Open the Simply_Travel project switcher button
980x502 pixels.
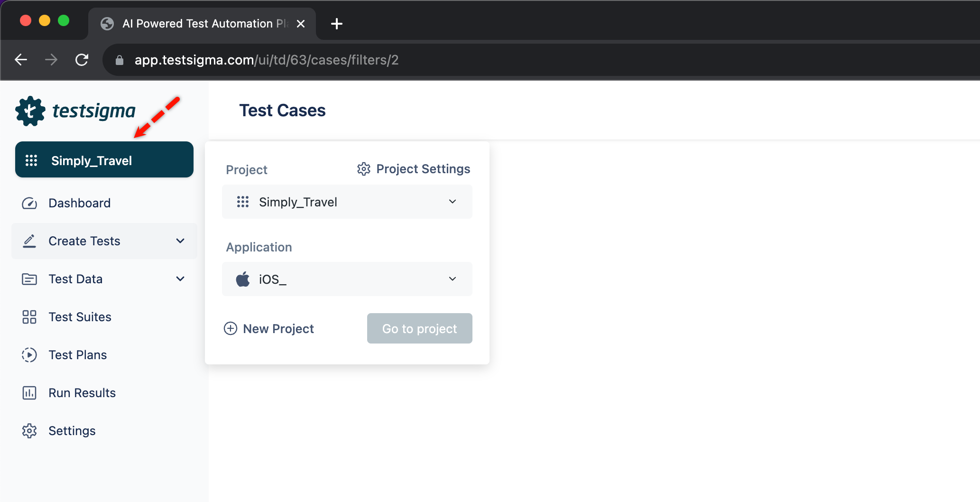[104, 159]
